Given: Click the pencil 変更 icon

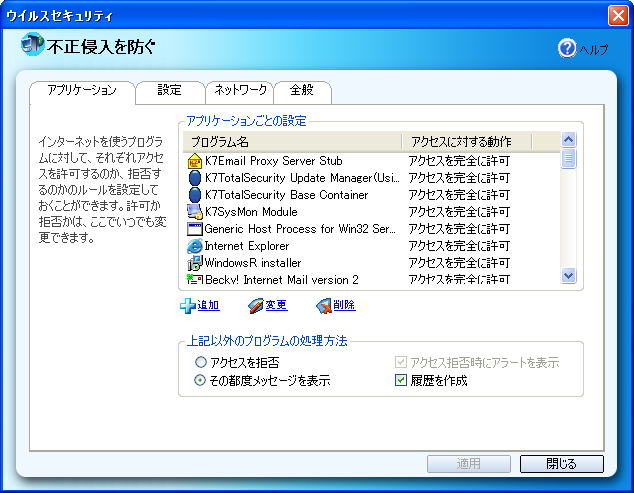Looking at the screenshot, I should 256,306.
